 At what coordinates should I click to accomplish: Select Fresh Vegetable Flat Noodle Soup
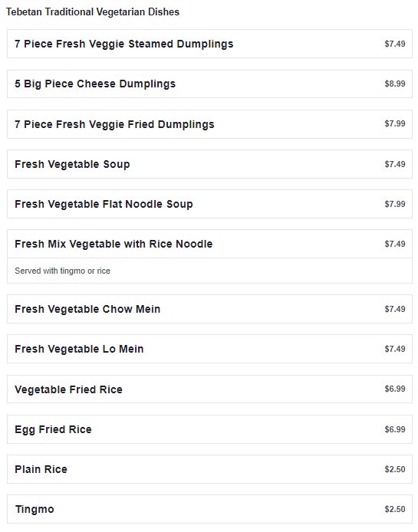[209, 204]
